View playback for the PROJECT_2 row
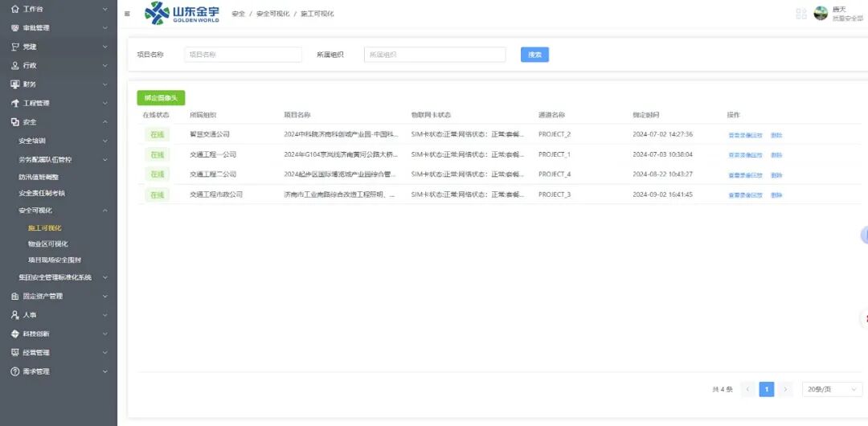This screenshot has height=426, width=868. 745,135
